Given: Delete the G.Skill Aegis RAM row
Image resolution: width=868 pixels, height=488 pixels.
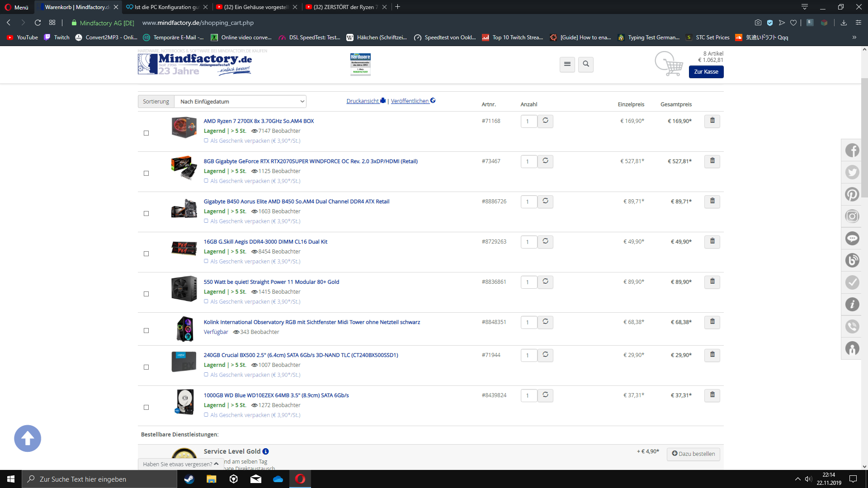Looking at the screenshot, I should [x=712, y=242].
